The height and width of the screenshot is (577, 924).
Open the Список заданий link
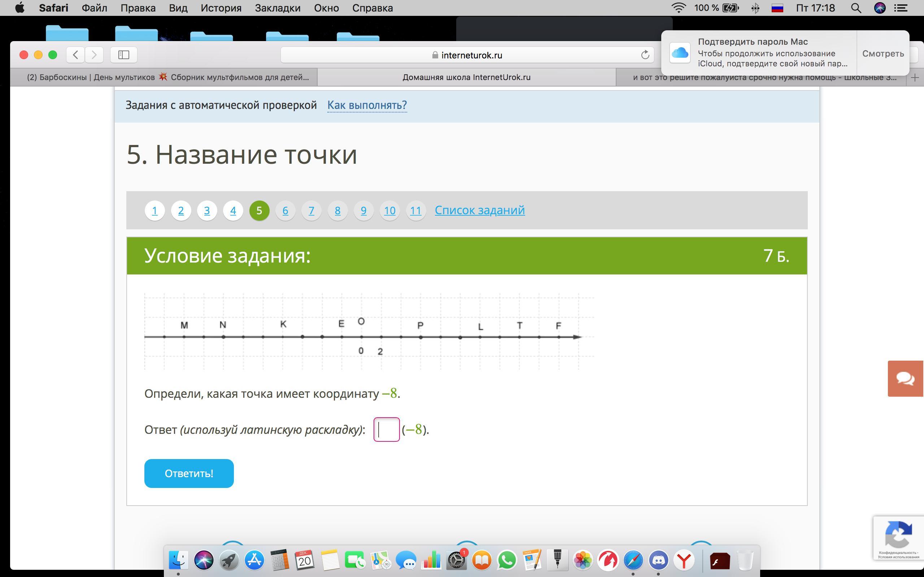point(480,210)
